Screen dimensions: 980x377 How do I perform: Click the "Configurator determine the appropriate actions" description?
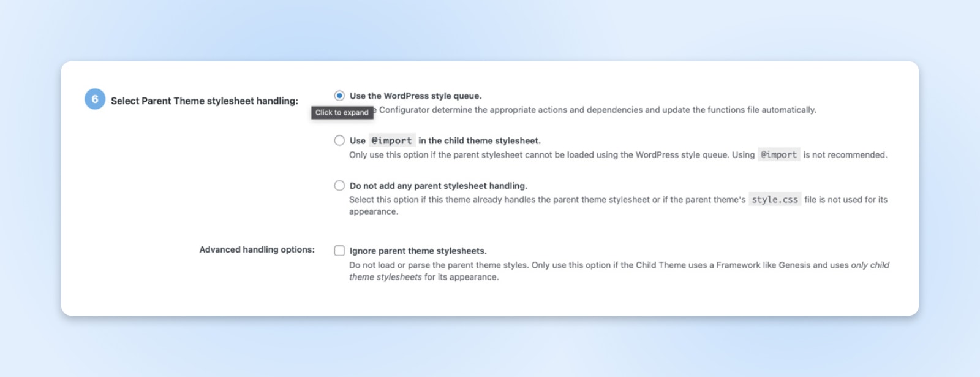[x=597, y=110]
